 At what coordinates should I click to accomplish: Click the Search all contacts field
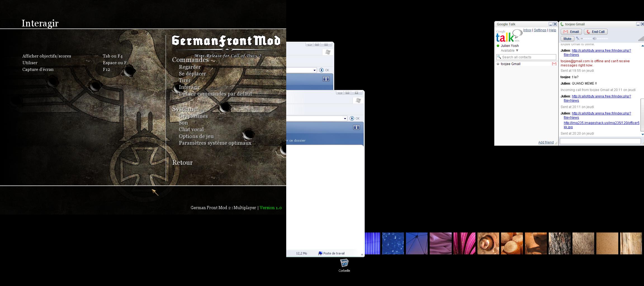pyautogui.click(x=526, y=57)
